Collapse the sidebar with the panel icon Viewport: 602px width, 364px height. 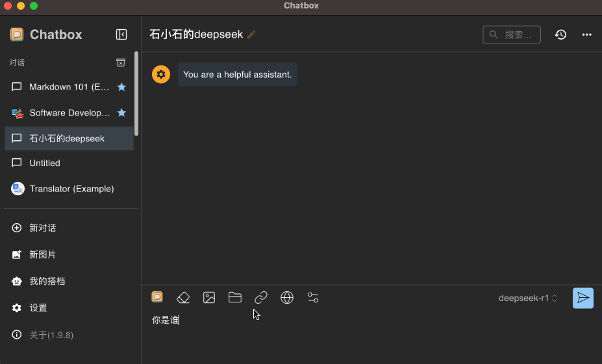coord(121,34)
